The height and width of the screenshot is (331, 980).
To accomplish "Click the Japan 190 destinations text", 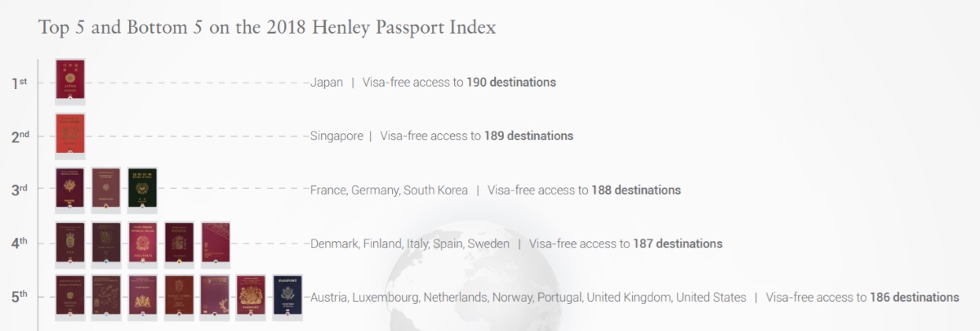I will 433,83.
